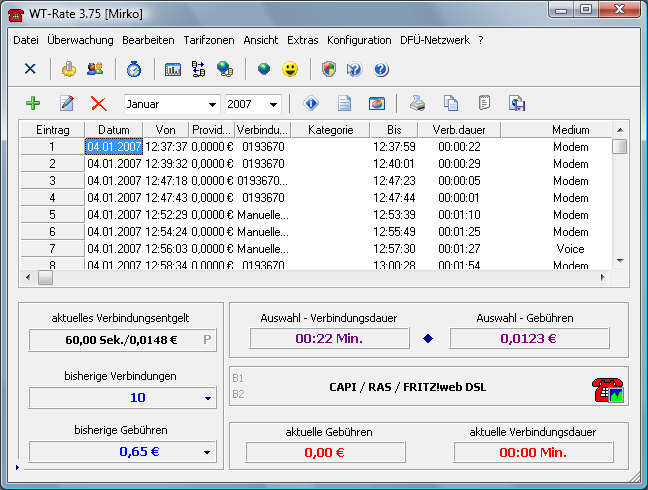648x490 pixels.
Task: Click the plain globe icon
Action: [x=264, y=69]
